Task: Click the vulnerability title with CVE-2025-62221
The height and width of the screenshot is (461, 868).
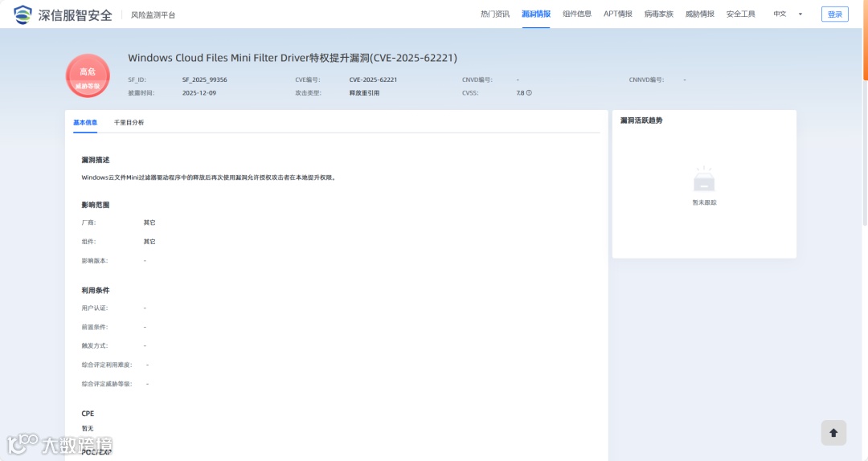Action: click(293, 58)
